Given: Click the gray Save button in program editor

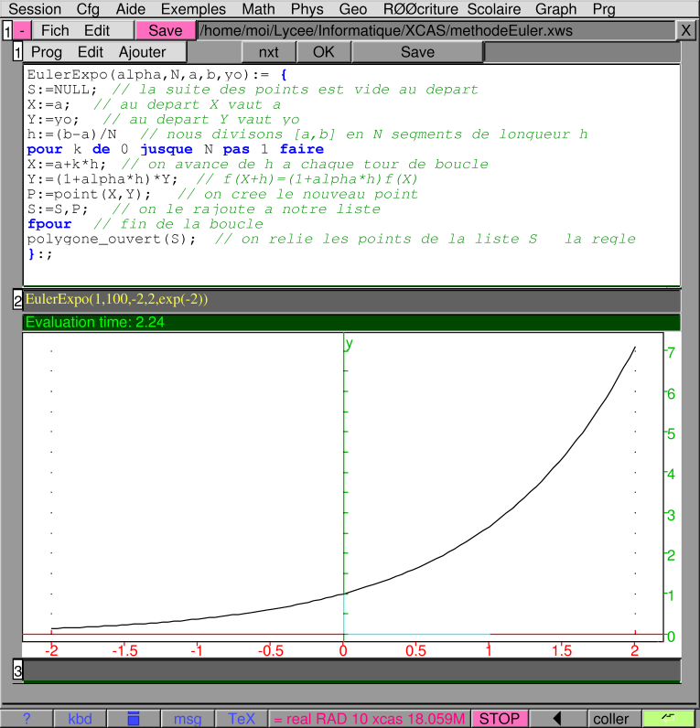Looking at the screenshot, I should [417, 52].
